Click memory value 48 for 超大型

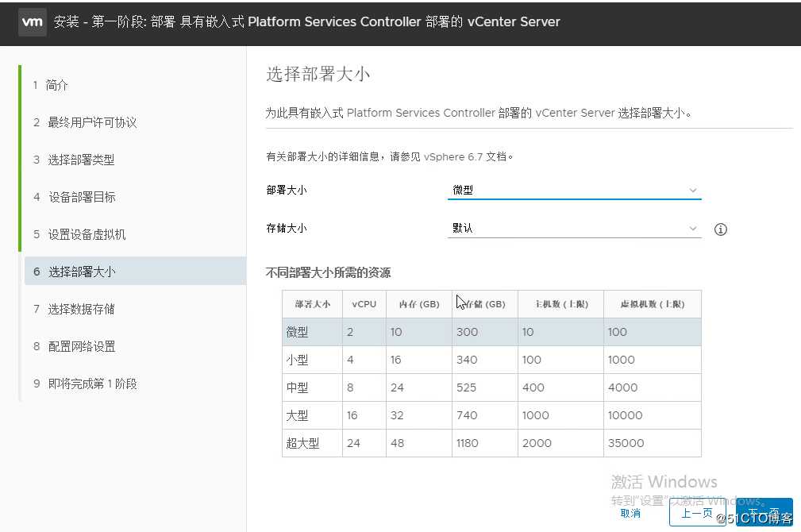398,443
